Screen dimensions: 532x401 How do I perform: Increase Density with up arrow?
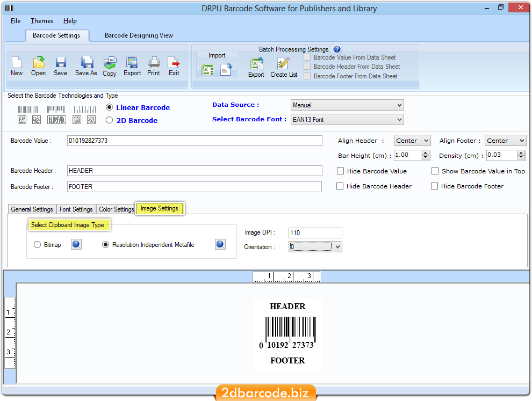coord(521,153)
